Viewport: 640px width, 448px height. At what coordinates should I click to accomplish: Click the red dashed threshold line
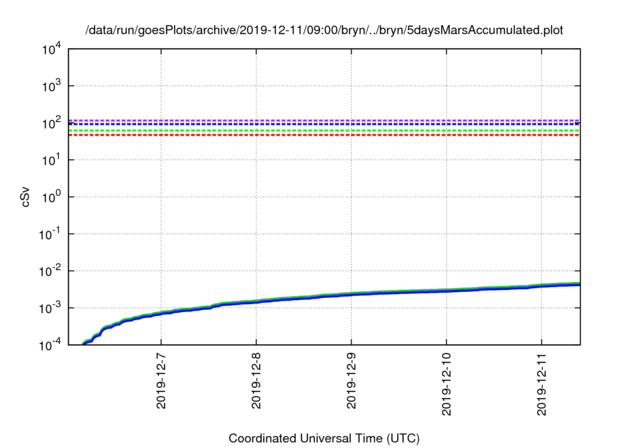tap(324, 135)
